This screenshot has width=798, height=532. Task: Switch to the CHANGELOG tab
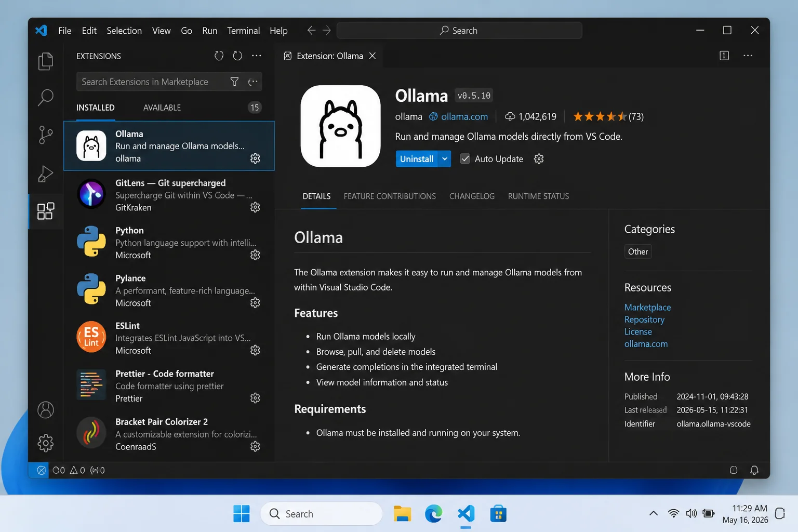tap(472, 196)
